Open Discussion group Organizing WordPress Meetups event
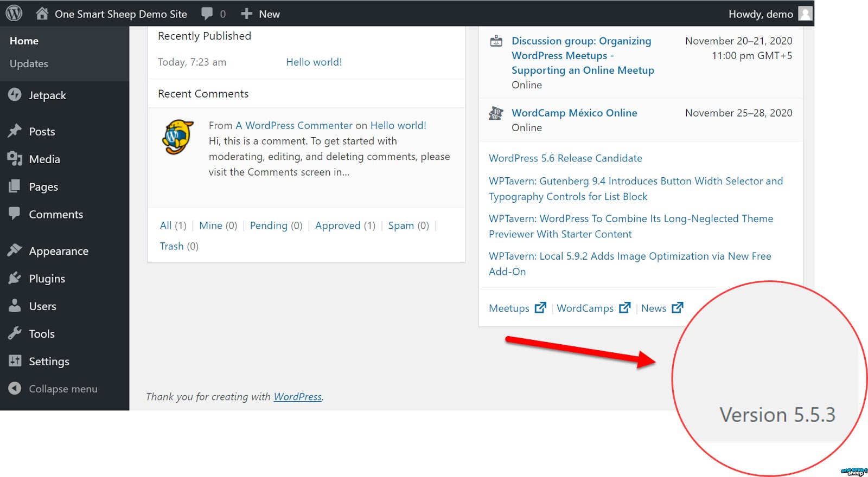The height and width of the screenshot is (477, 868). 583,55
